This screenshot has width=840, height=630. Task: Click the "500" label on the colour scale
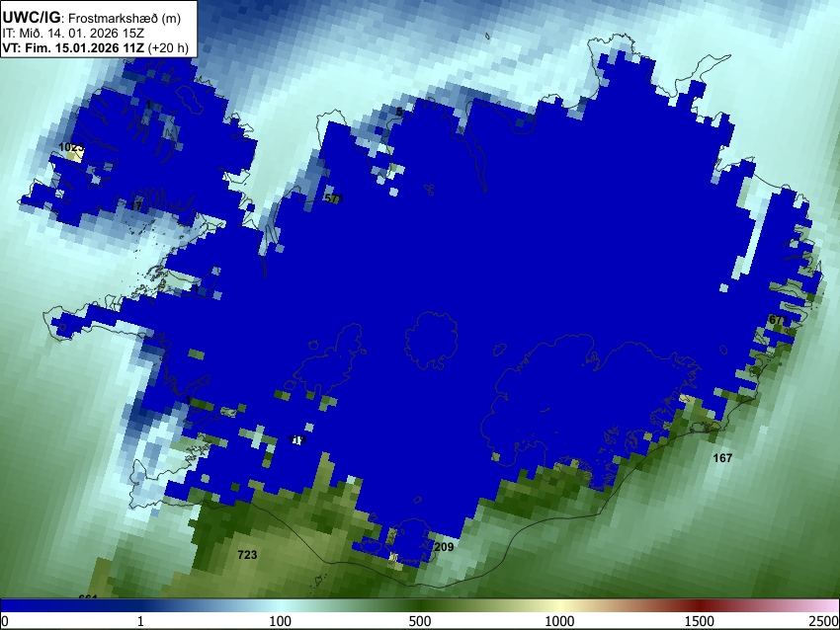(420, 621)
